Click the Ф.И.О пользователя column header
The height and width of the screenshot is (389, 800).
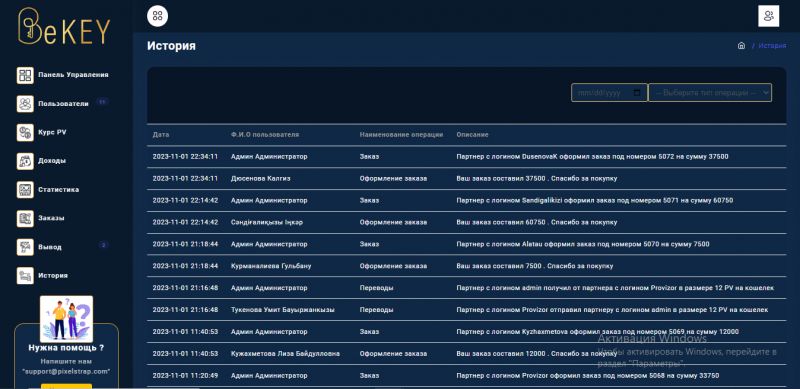265,135
